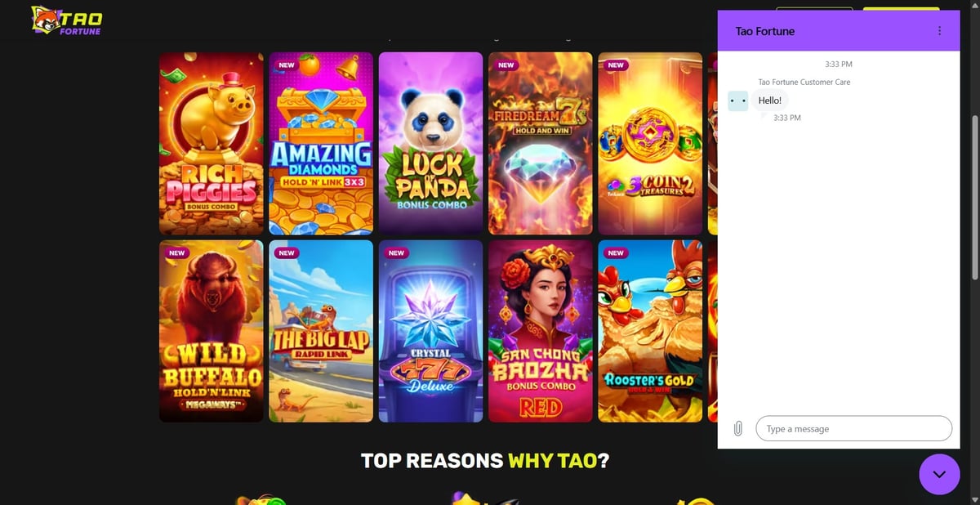The height and width of the screenshot is (505, 980).
Task: Click the Hello! chat message bubble
Action: click(769, 101)
